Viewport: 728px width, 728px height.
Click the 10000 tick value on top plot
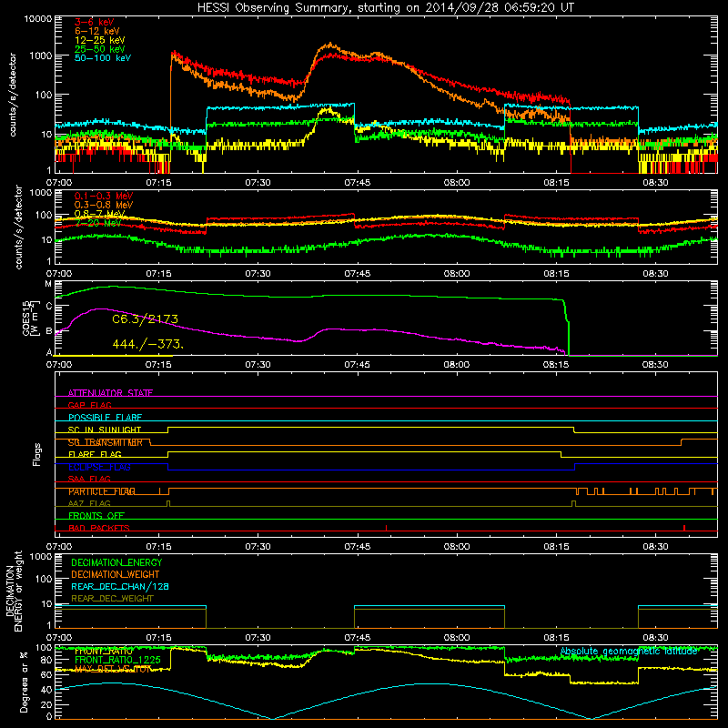pyautogui.click(x=38, y=18)
